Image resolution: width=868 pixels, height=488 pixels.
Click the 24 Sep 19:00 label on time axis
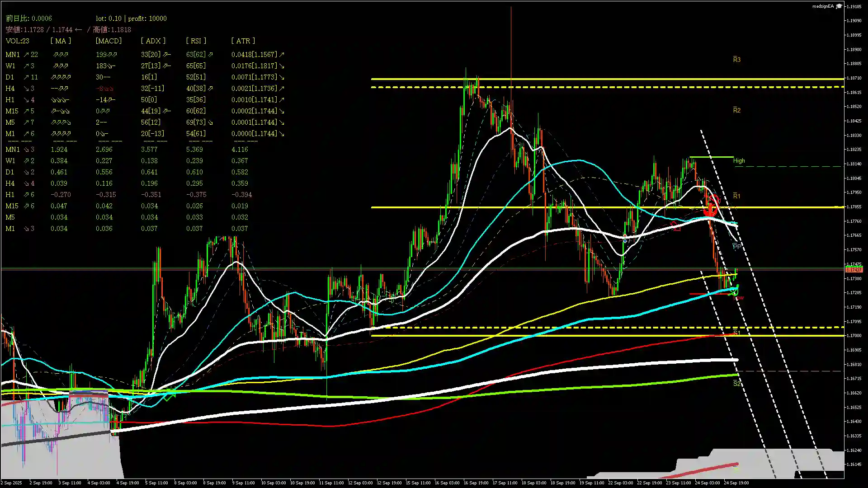click(x=736, y=483)
